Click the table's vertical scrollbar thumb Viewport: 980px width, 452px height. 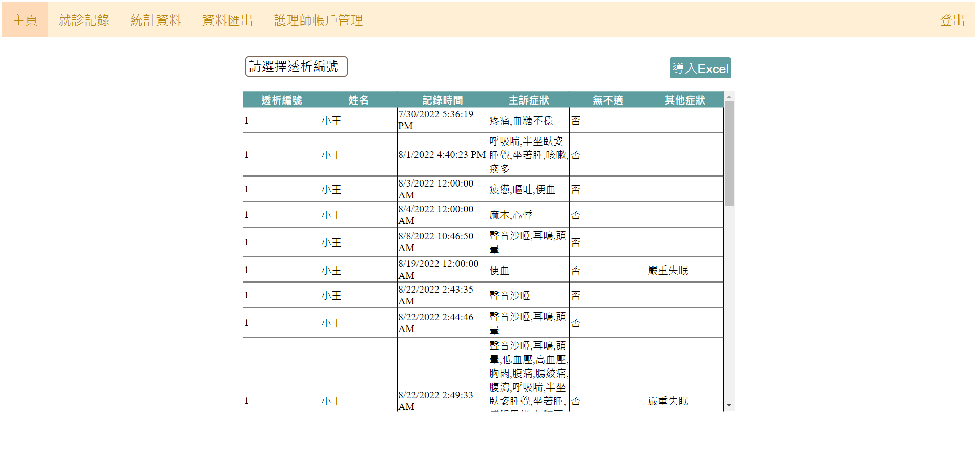click(729, 154)
